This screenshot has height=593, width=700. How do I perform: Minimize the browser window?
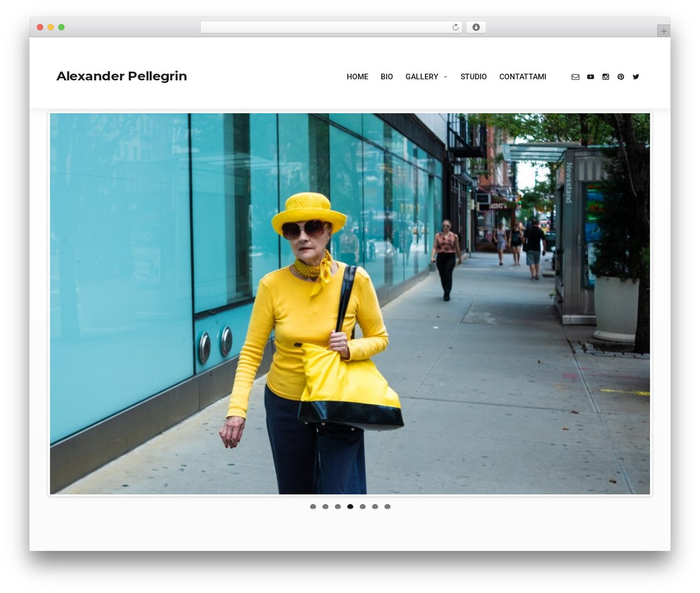click(50, 27)
